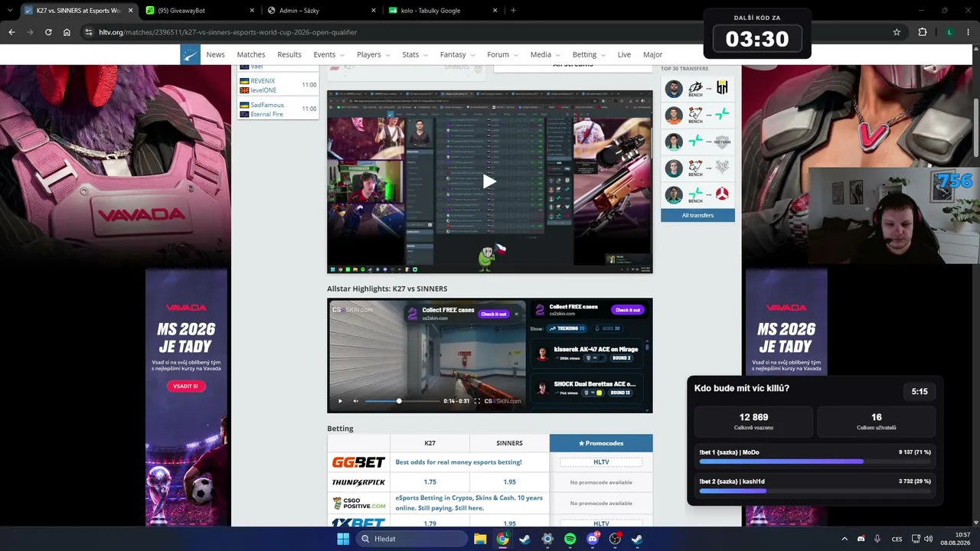980x551 pixels.
Task: Play the embedded stream video
Action: 489,181
